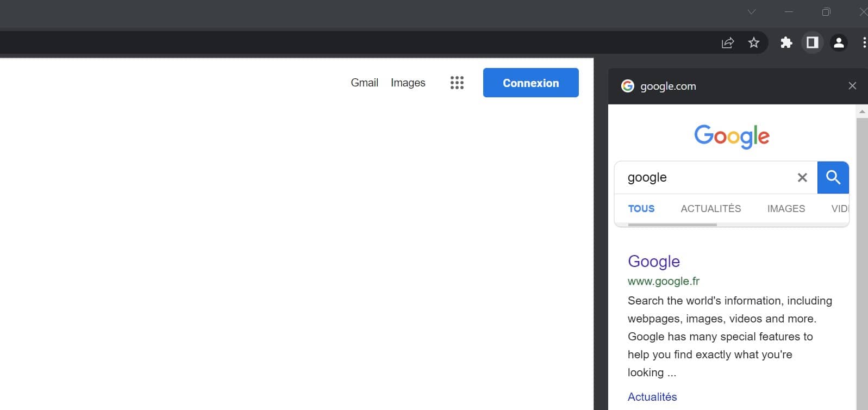Bookmark this tab with star icon

(753, 42)
